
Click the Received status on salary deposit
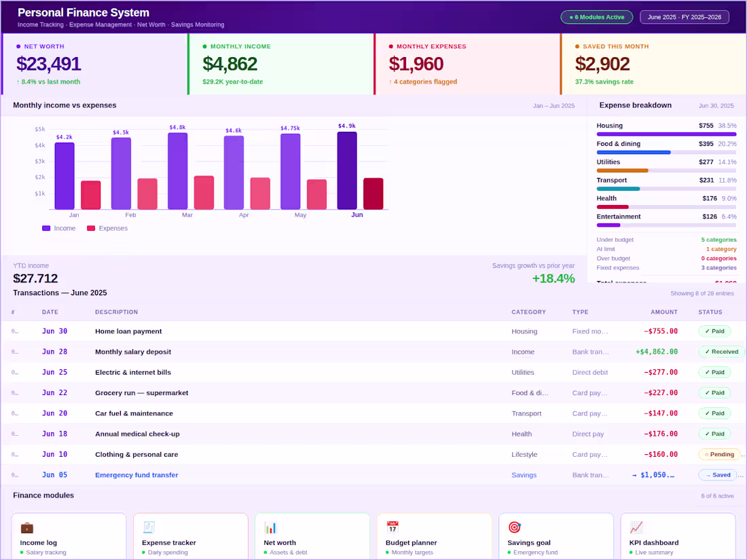pyautogui.click(x=722, y=352)
